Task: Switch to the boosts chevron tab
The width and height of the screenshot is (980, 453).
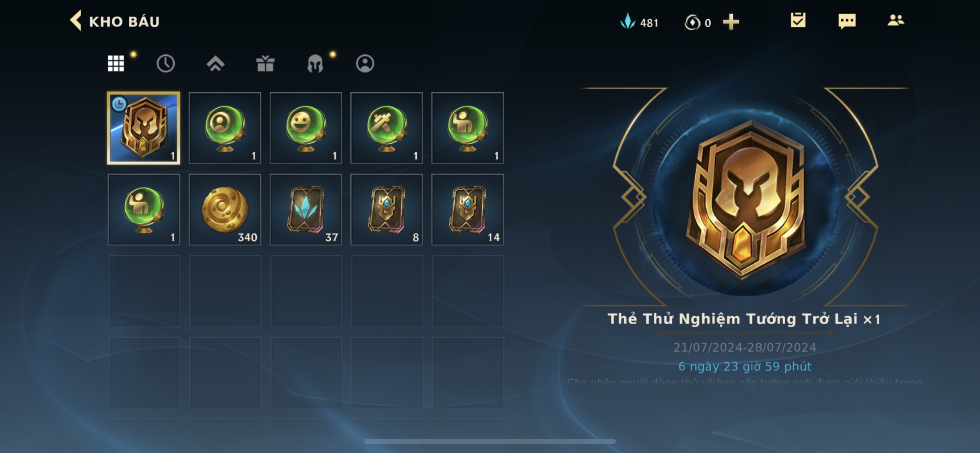Action: point(215,63)
